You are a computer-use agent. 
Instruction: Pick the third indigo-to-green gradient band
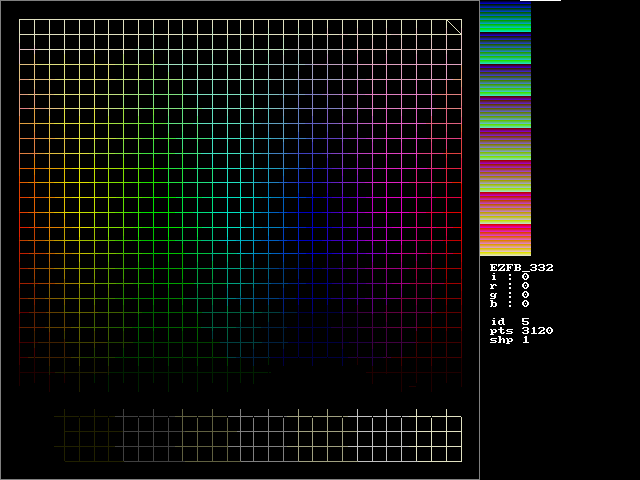click(505, 80)
